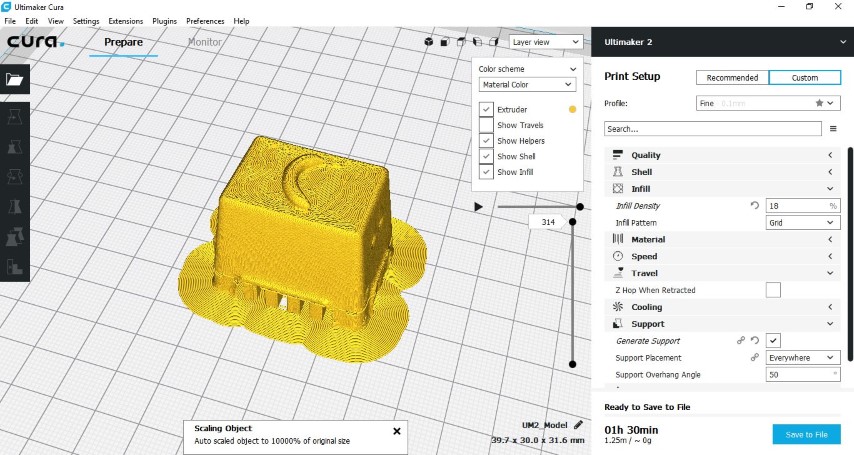Toggle the Show Infill checkbox
Viewport: 854px width, 455px height.
pos(486,172)
